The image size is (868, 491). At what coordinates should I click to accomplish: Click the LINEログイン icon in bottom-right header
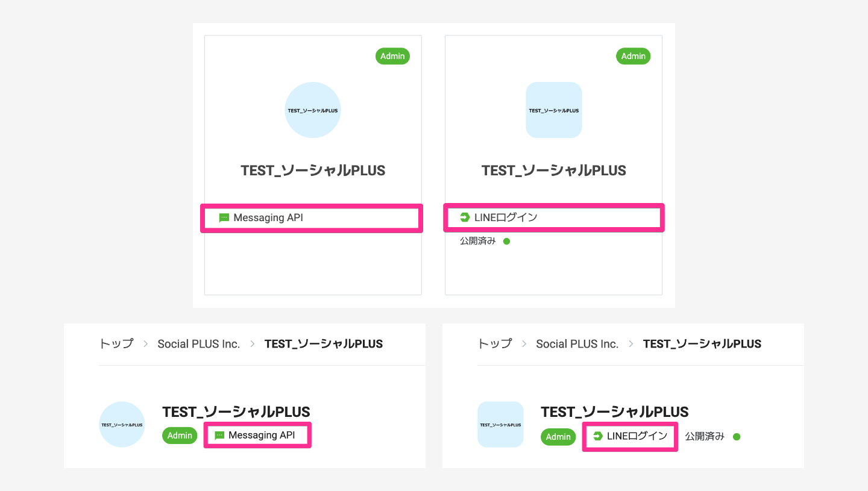click(x=598, y=436)
